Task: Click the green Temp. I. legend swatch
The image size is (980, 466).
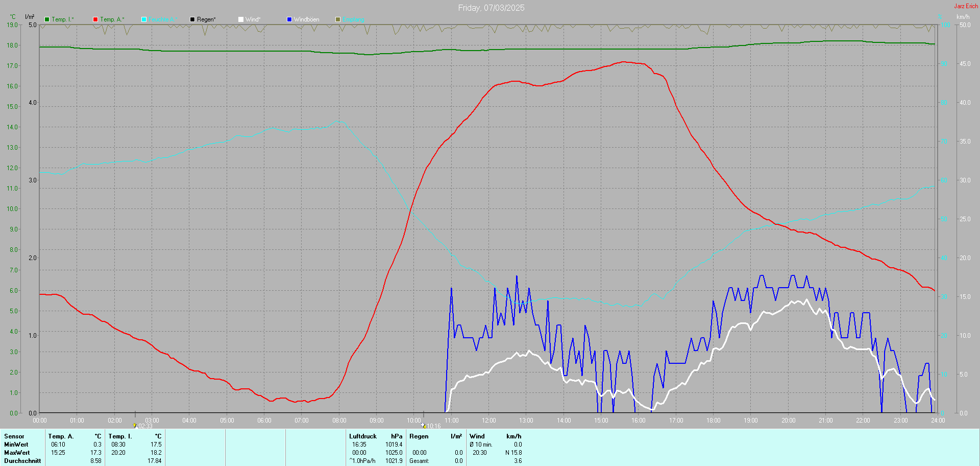Action: 47,19
